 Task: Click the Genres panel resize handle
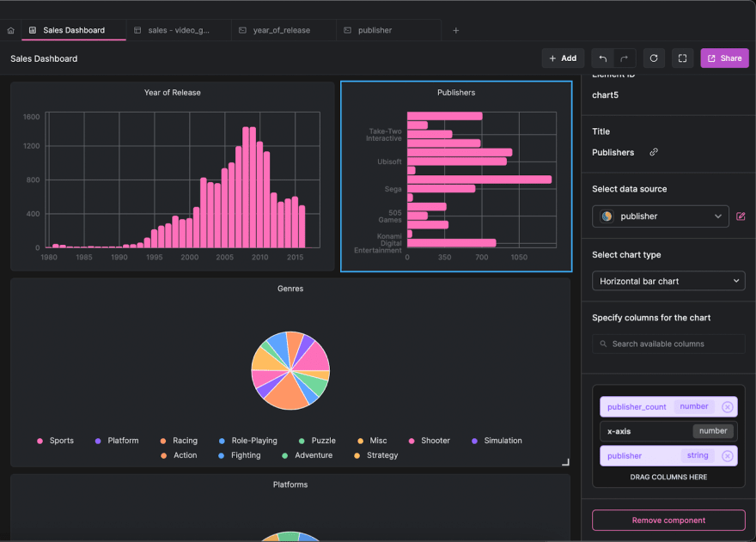click(x=565, y=462)
